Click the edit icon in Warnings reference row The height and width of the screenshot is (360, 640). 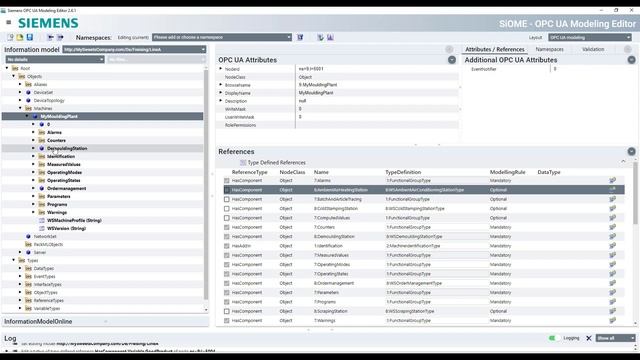612,320
